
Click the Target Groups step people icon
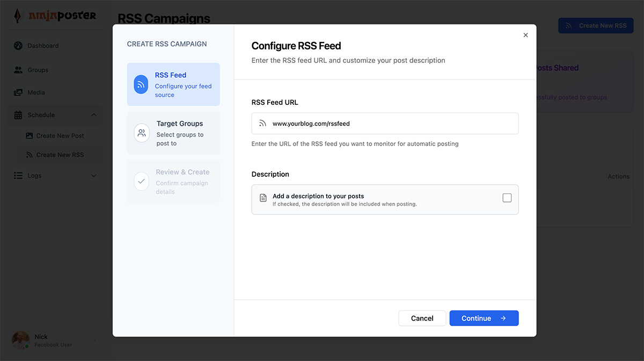click(x=142, y=133)
